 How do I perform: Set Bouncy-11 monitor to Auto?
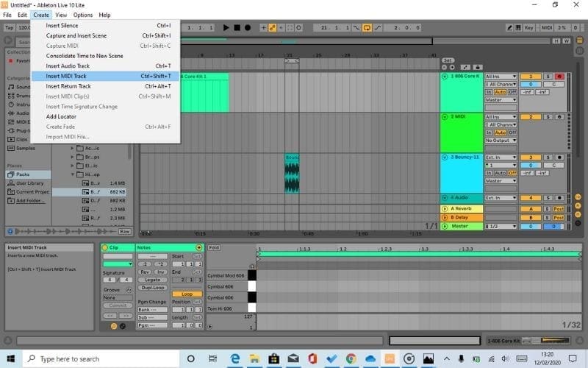coord(501,173)
